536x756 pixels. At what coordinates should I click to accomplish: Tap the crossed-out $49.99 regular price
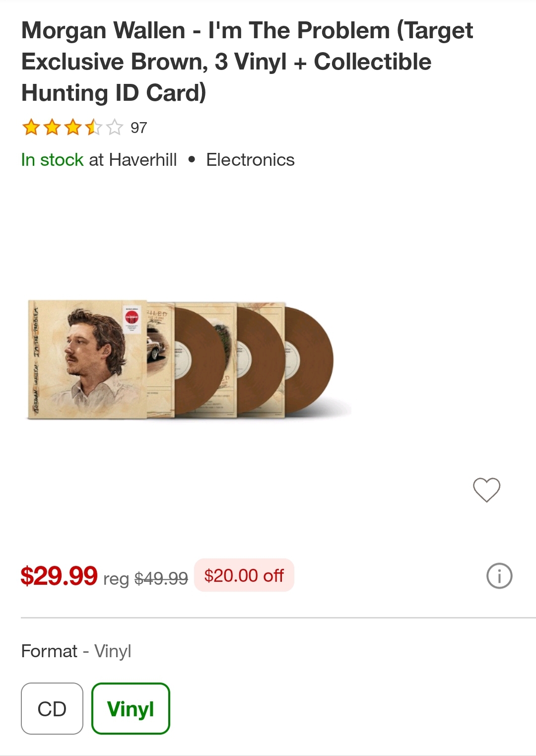point(161,578)
